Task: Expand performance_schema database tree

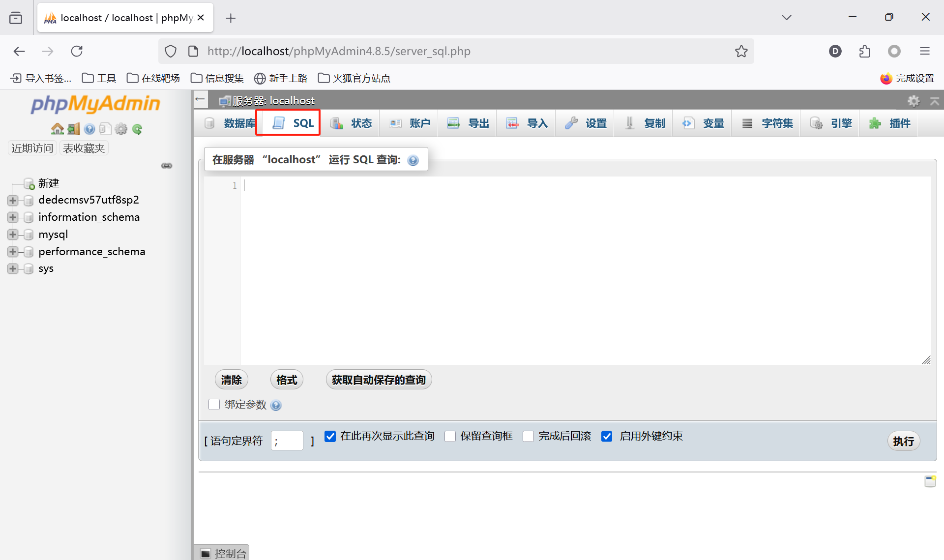Action: 13,252
